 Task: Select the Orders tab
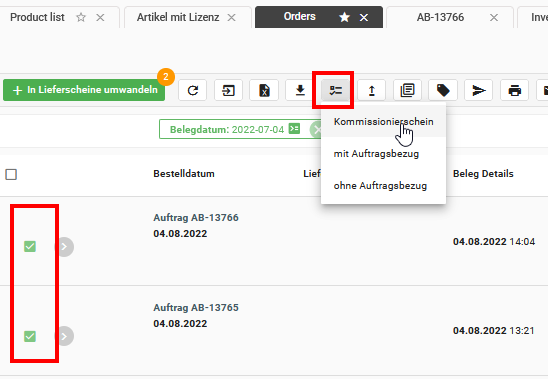click(x=300, y=16)
